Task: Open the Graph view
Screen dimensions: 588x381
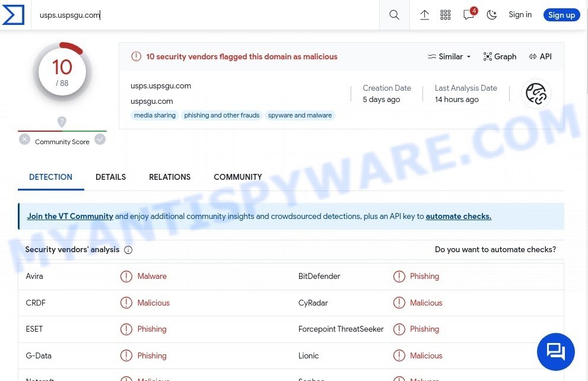Action: click(500, 56)
